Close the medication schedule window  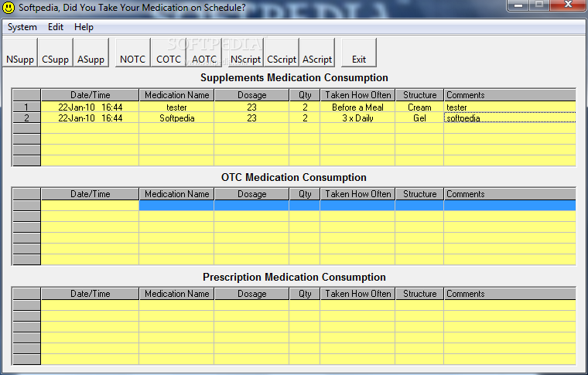(568, 5)
